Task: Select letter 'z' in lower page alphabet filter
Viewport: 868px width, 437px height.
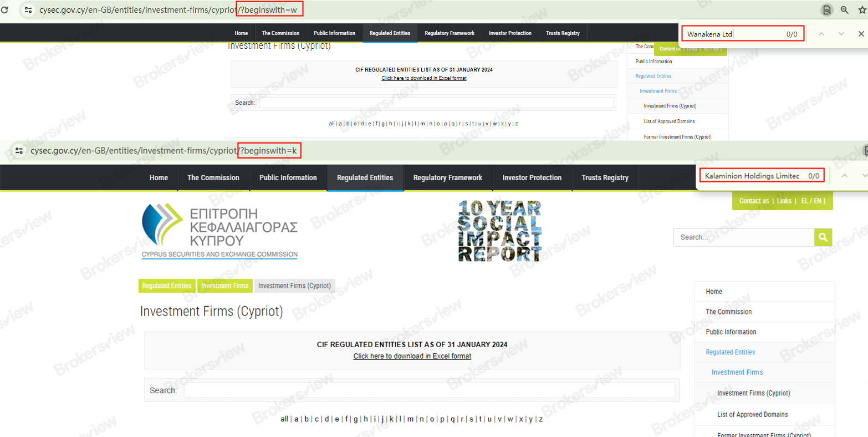Action: pyautogui.click(x=541, y=419)
